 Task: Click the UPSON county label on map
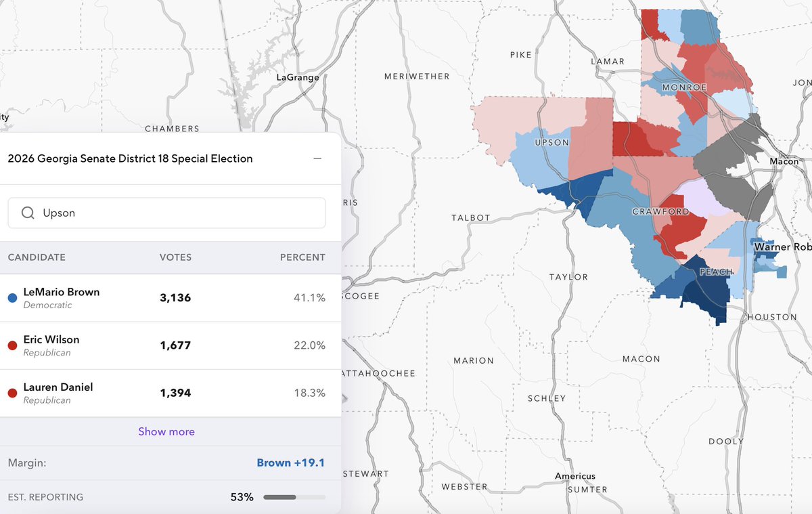click(552, 142)
